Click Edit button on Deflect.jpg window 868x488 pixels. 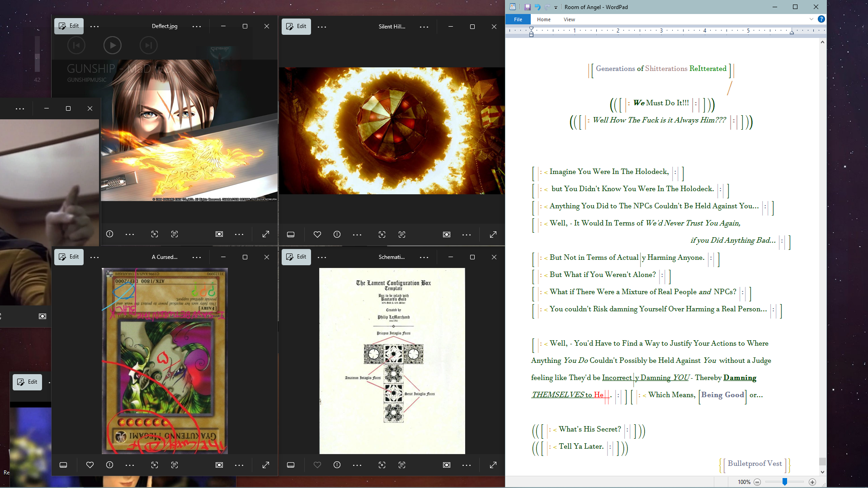coord(69,26)
